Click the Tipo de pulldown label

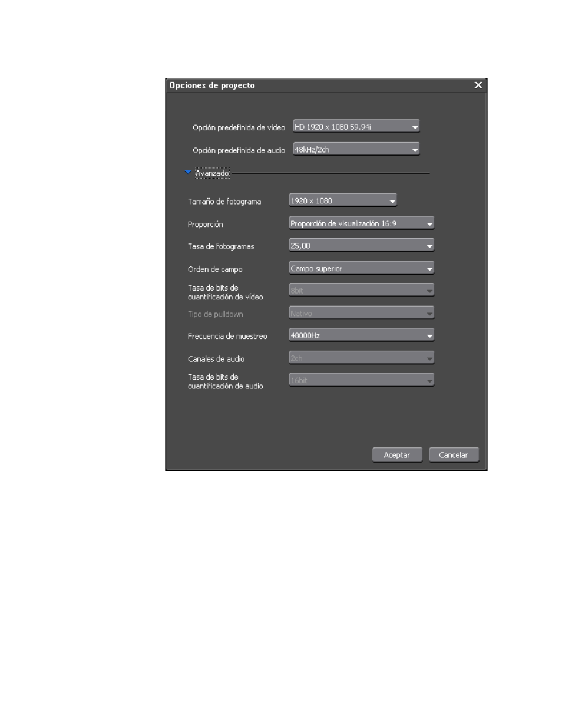point(216,314)
